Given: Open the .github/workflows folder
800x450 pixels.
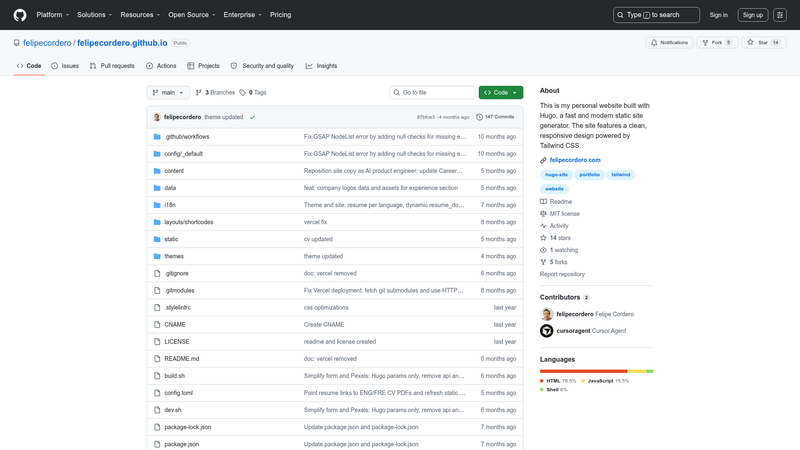Looking at the screenshot, I should [187, 137].
